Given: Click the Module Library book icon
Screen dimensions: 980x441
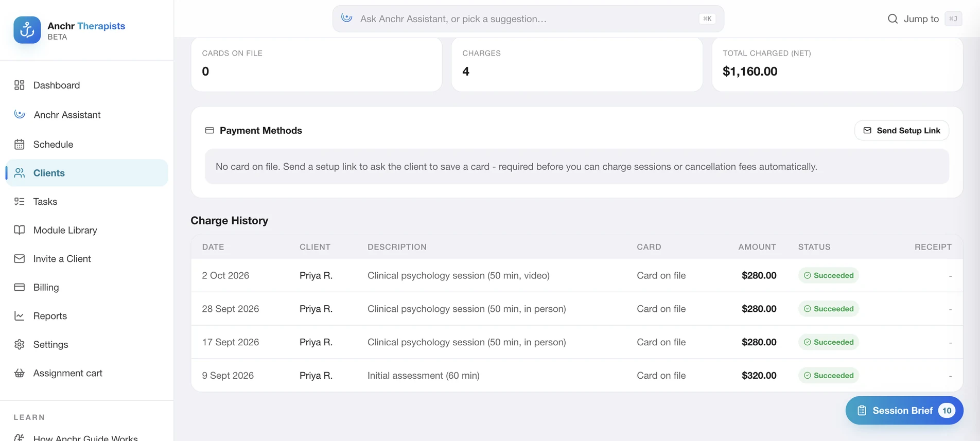Looking at the screenshot, I should [20, 230].
